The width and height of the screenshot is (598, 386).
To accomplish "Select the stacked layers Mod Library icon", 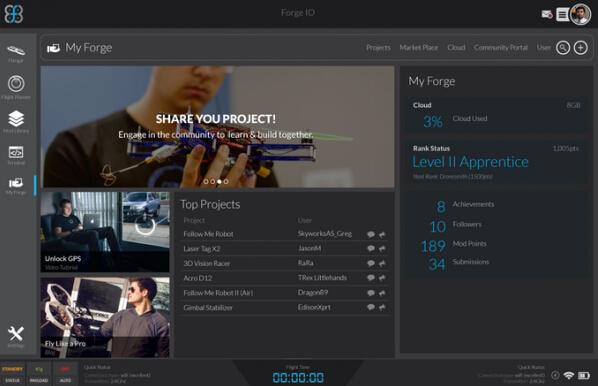I will click(x=16, y=121).
